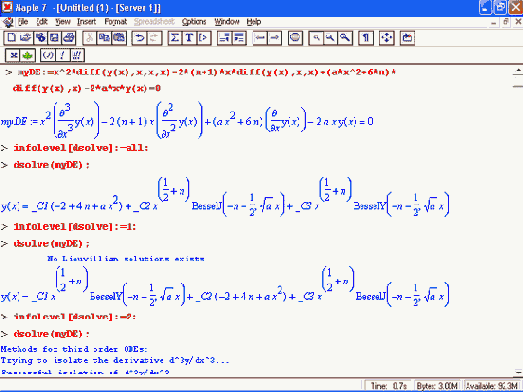
Task: Insert text region with the T button
Action: click(189, 38)
